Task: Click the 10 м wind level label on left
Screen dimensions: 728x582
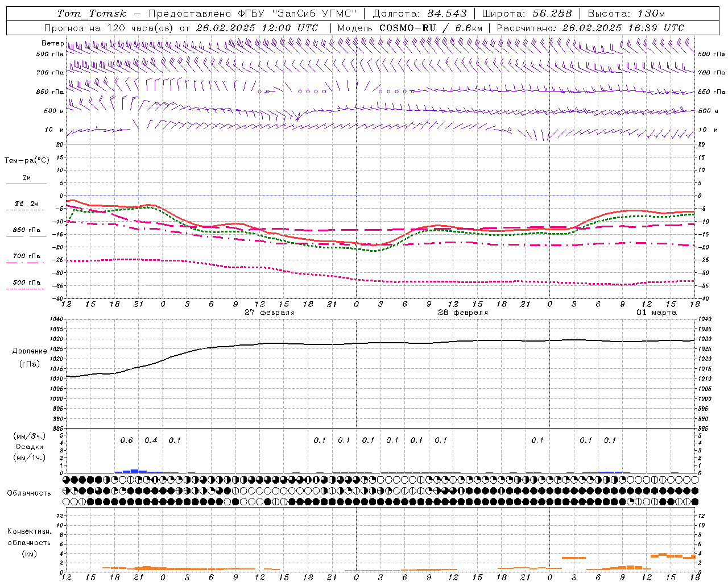Action: click(x=54, y=130)
